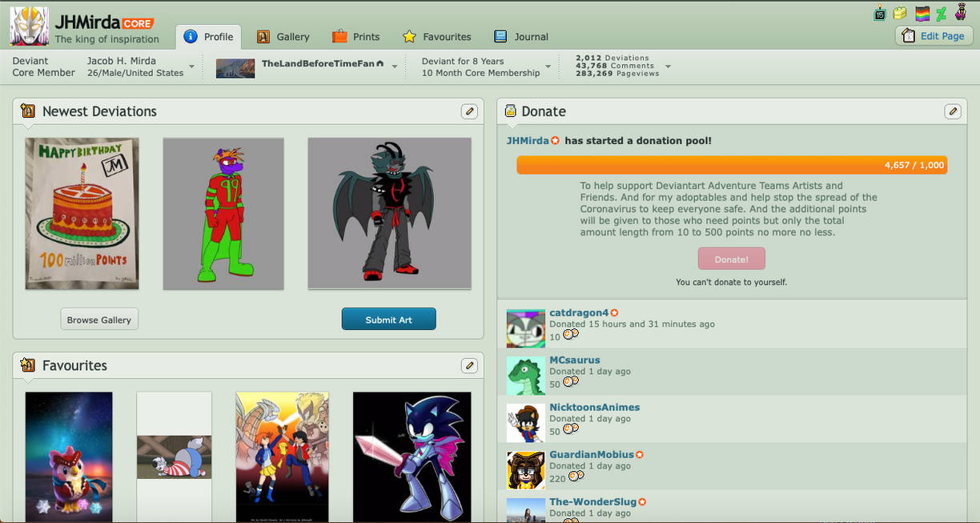Open the Favourites tab

pyautogui.click(x=436, y=37)
